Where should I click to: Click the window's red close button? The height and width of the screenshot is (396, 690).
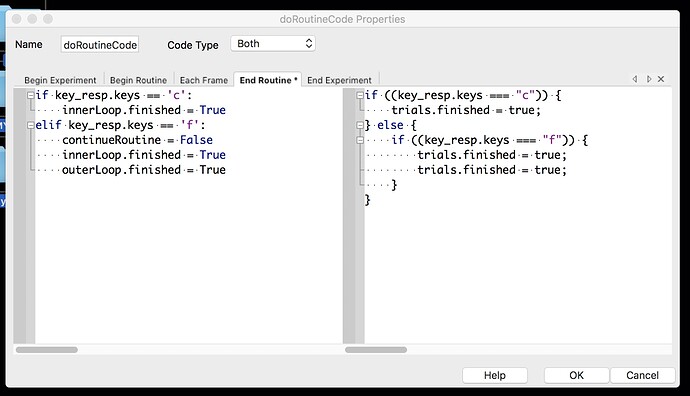coord(17,19)
